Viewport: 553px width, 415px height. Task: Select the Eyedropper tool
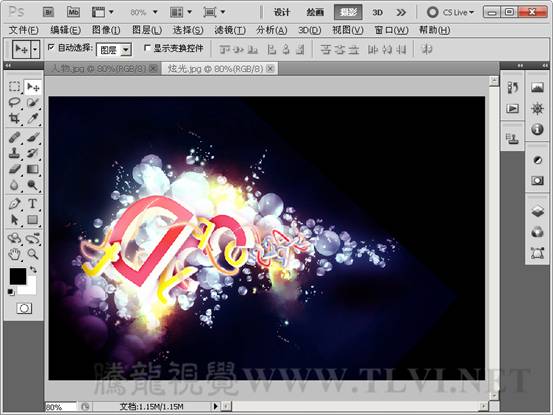pyautogui.click(x=33, y=118)
